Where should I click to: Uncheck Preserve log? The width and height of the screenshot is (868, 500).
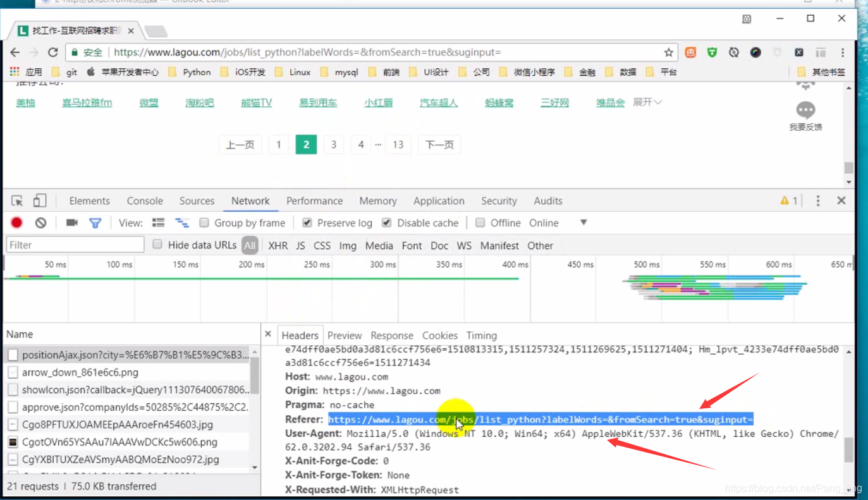tap(307, 223)
